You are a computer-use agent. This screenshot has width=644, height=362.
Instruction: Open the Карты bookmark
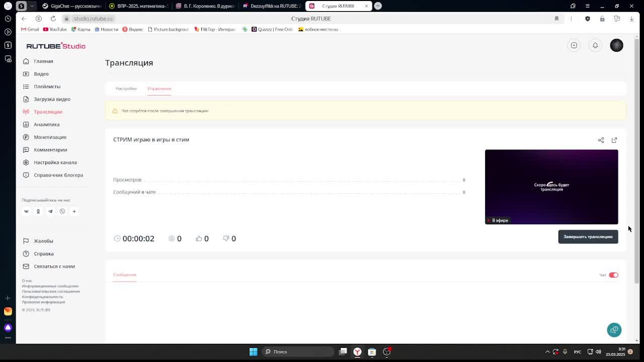click(x=80, y=29)
